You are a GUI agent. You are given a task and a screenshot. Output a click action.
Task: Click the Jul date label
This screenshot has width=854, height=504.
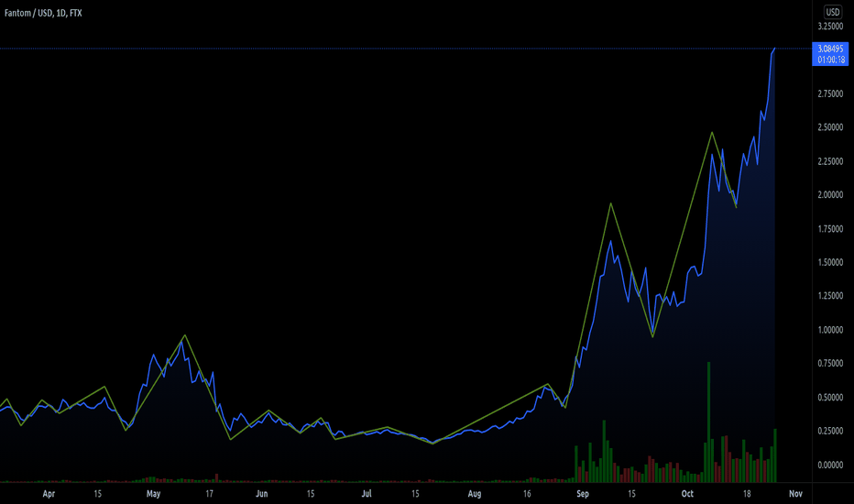(x=367, y=494)
